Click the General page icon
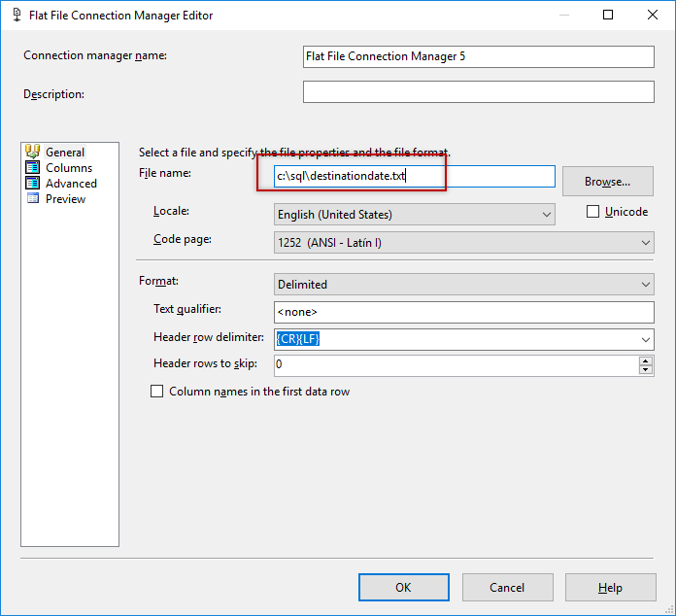This screenshot has width=676, height=616. pyautogui.click(x=32, y=152)
